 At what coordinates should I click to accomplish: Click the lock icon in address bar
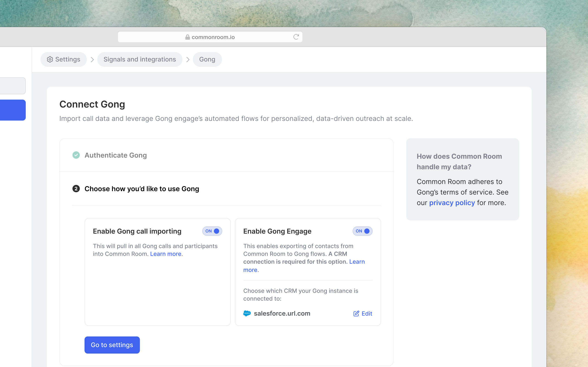187,37
